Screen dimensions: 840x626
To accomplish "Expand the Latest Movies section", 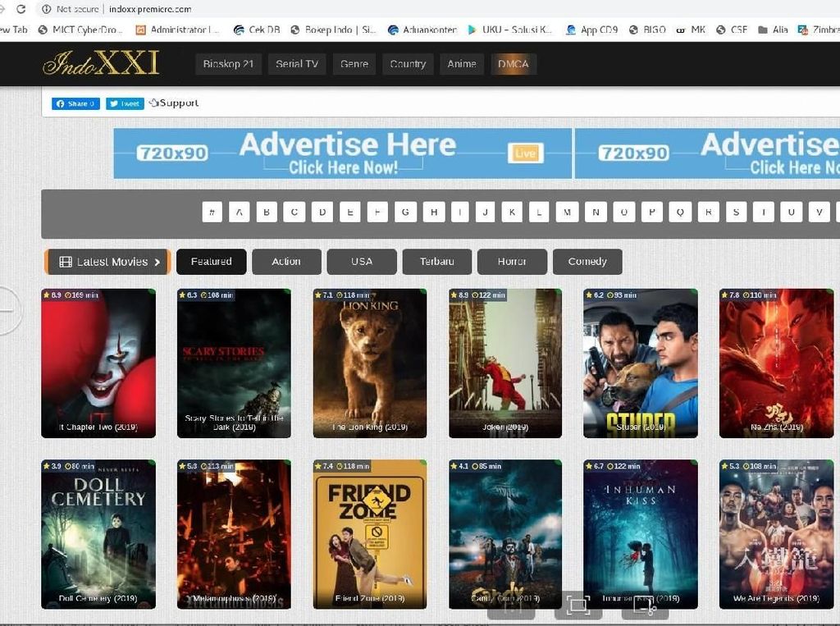I will click(107, 262).
